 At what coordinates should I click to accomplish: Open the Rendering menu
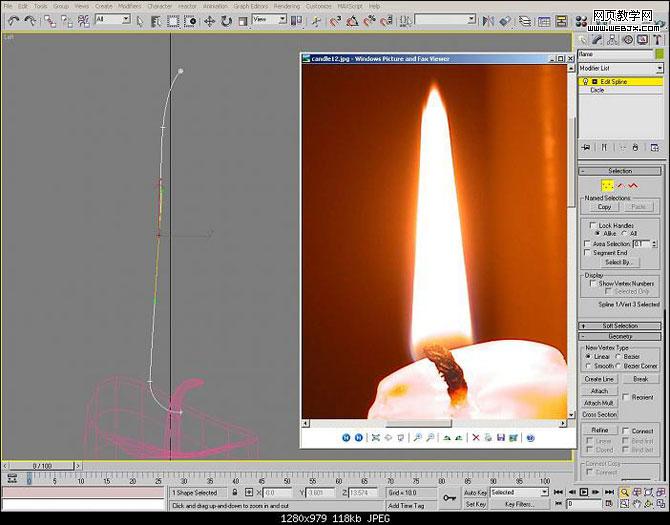(x=287, y=6)
